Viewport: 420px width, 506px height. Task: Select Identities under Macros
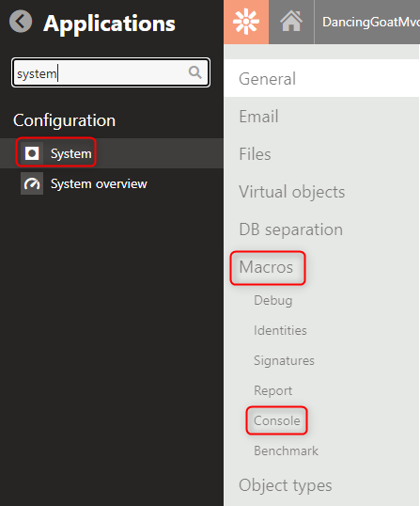click(x=280, y=330)
